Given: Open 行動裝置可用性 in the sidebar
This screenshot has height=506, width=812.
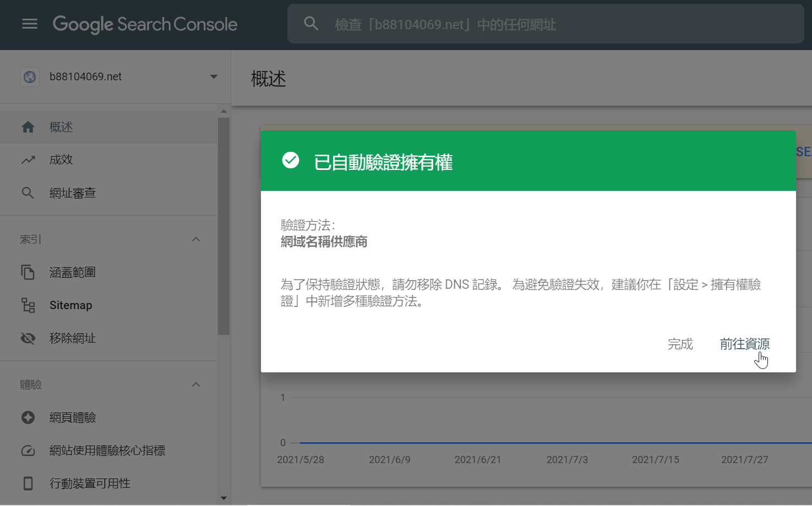Looking at the screenshot, I should pyautogui.click(x=108, y=483).
